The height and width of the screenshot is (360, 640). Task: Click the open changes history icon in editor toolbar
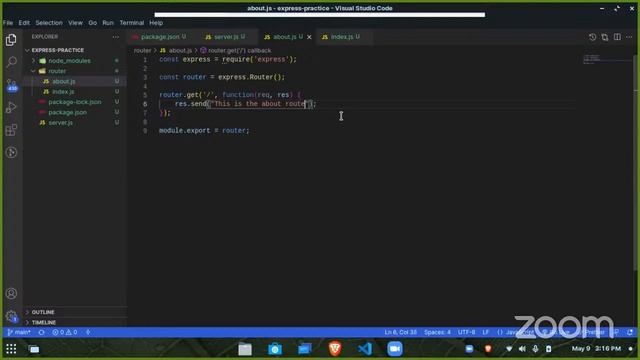[x=592, y=37]
